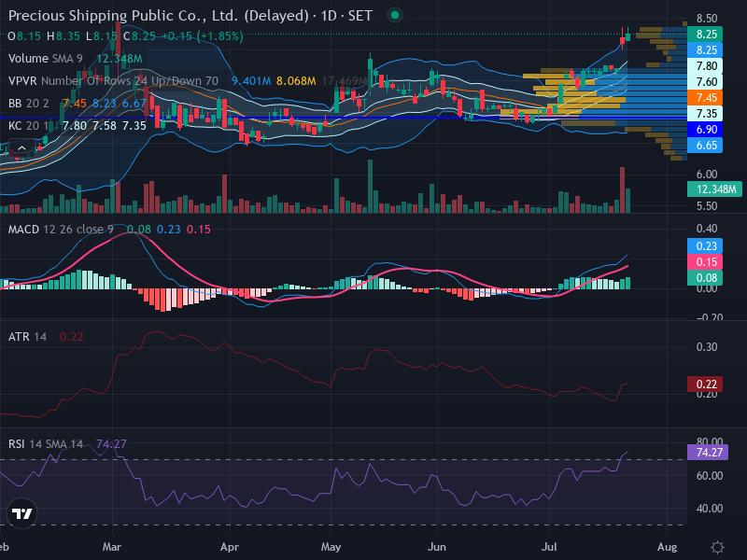Click the May date on time axis

[x=331, y=547]
